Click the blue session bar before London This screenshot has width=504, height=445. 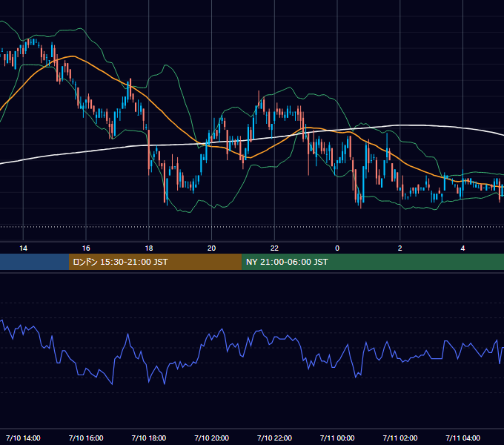click(34, 262)
